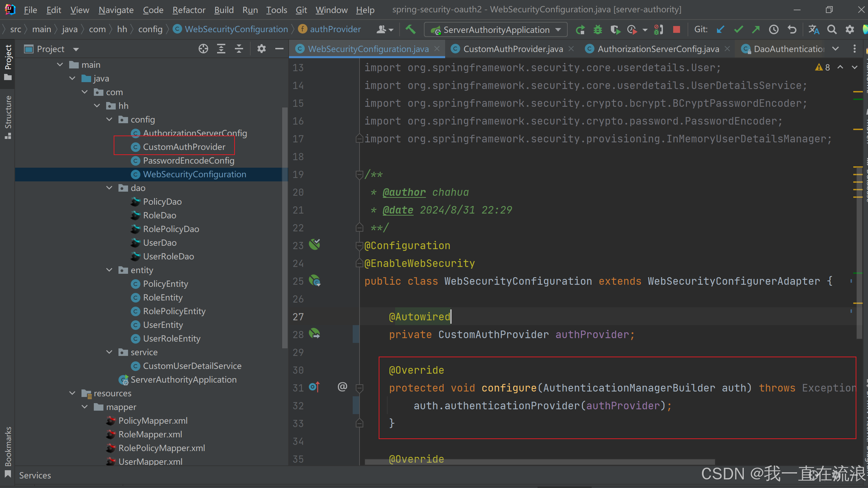Collapse the entity folder in tree
Image resolution: width=868 pixels, height=488 pixels.
109,270
